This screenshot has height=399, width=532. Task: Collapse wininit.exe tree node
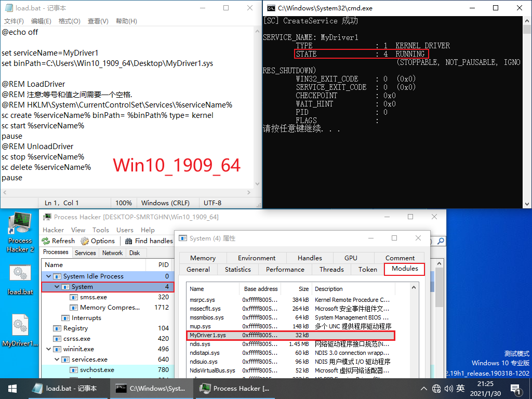click(48, 349)
